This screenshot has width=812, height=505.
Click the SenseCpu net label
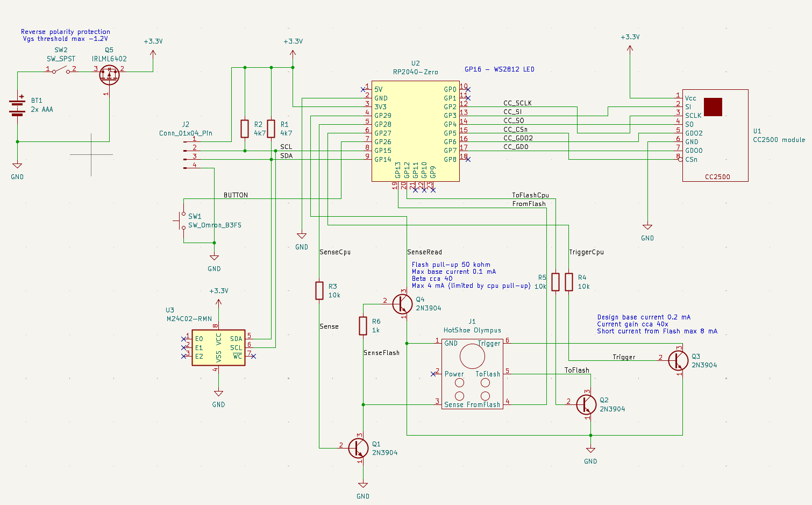335,252
